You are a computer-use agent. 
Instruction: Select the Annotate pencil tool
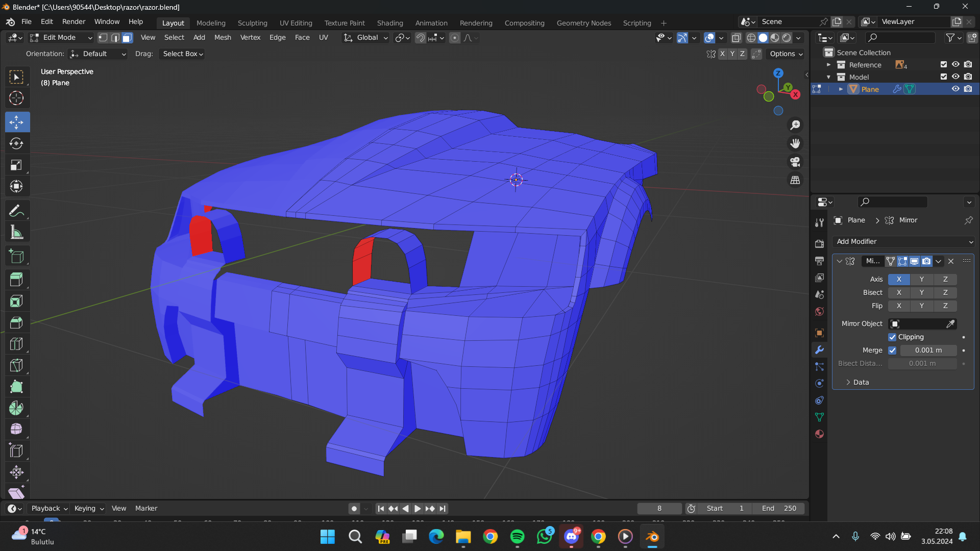coord(16,210)
